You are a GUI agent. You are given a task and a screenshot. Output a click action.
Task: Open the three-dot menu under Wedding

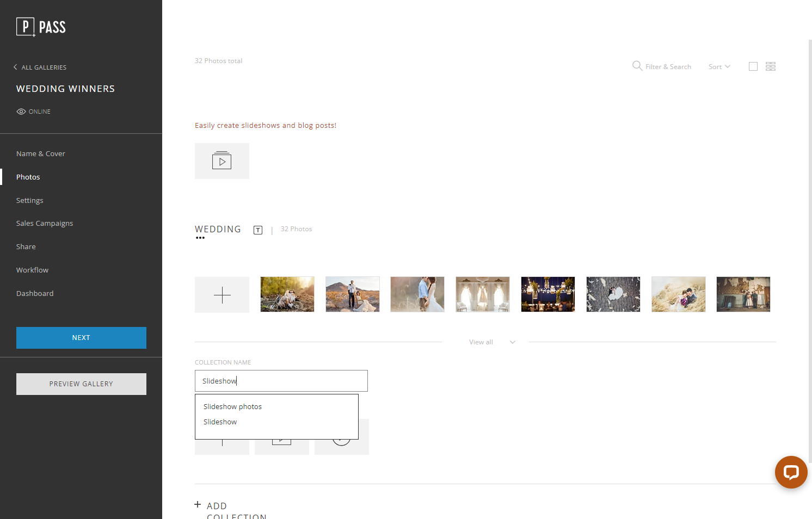(x=200, y=238)
